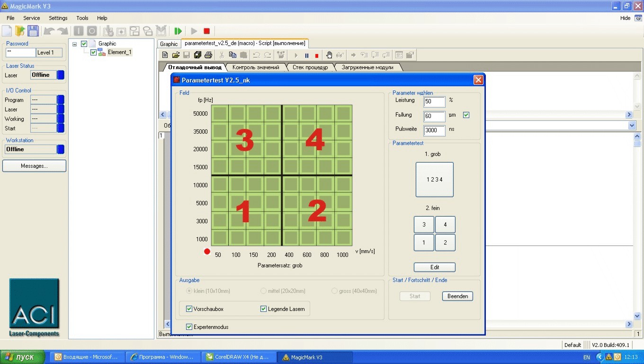Click fein button number 3
The width and height of the screenshot is (644, 364).
(424, 225)
